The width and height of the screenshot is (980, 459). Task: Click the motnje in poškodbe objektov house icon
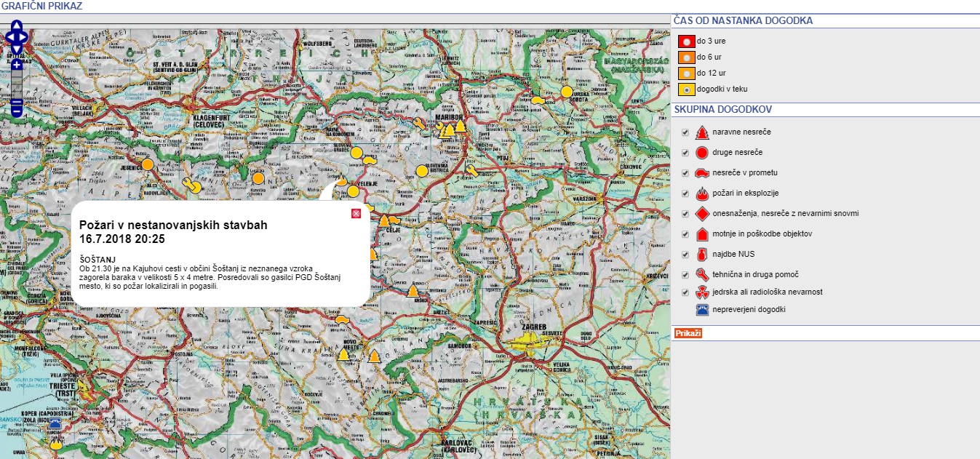pos(702,234)
